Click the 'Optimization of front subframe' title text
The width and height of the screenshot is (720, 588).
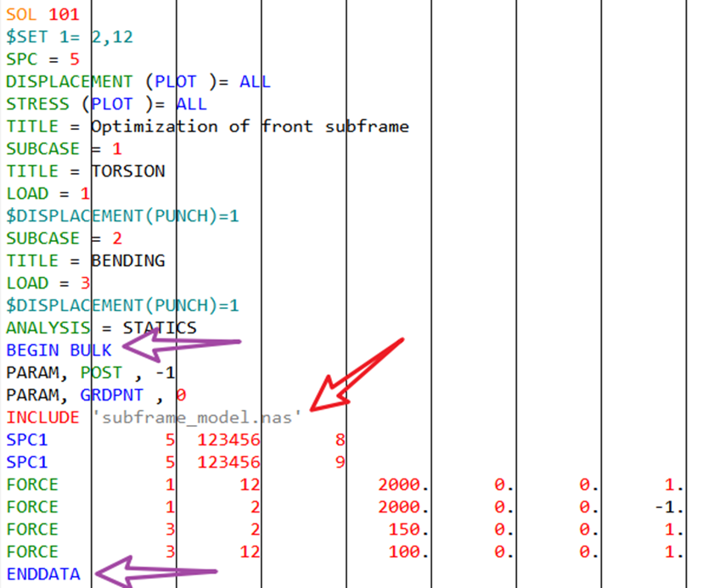(250, 126)
